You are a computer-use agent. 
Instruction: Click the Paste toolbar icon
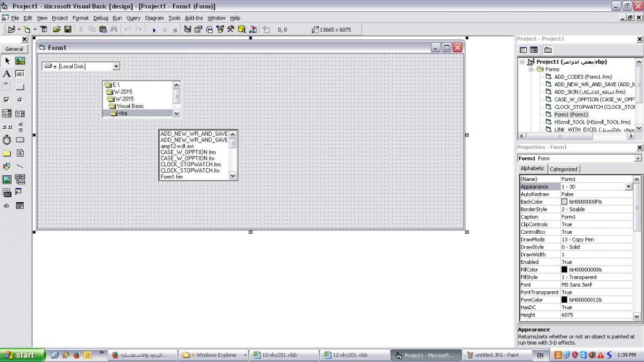[102, 30]
